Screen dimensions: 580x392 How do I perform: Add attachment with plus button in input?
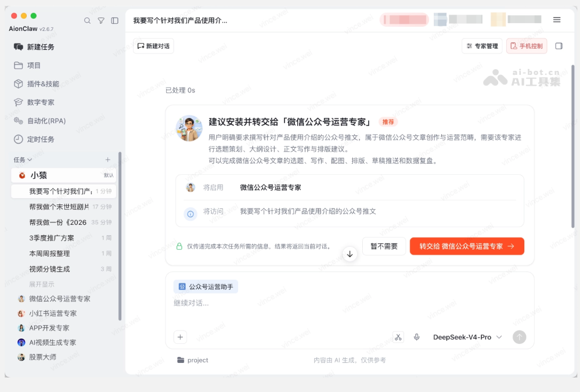point(180,337)
